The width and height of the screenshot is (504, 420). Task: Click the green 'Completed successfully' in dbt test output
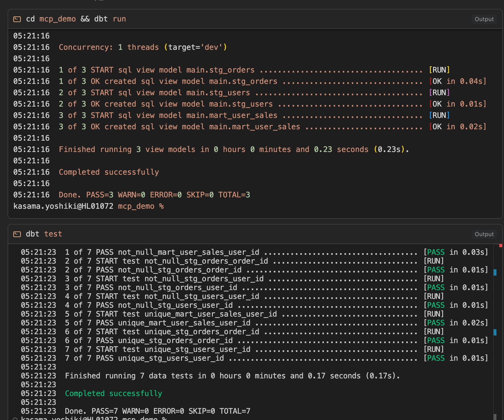coord(114,394)
